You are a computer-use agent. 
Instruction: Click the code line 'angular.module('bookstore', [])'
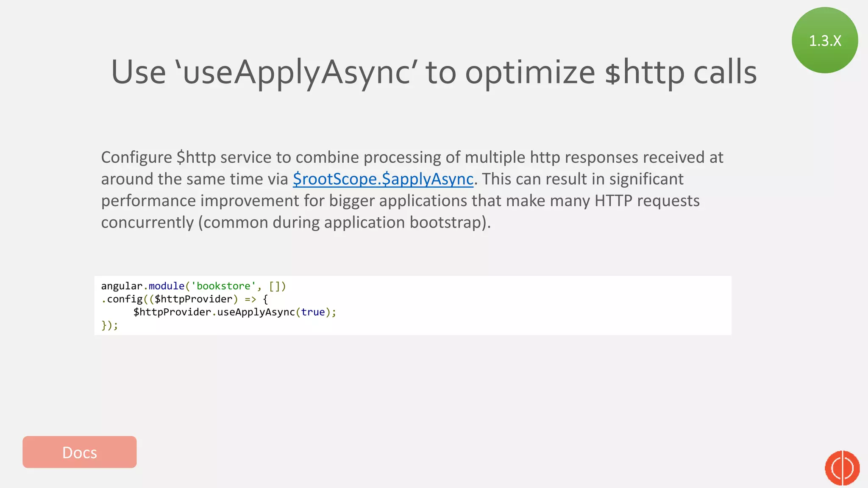(x=194, y=286)
